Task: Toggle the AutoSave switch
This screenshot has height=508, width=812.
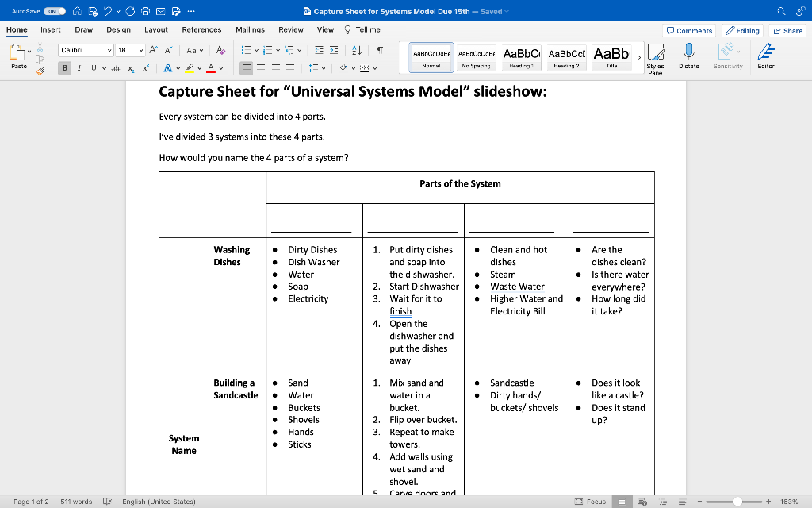Action: click(x=55, y=11)
